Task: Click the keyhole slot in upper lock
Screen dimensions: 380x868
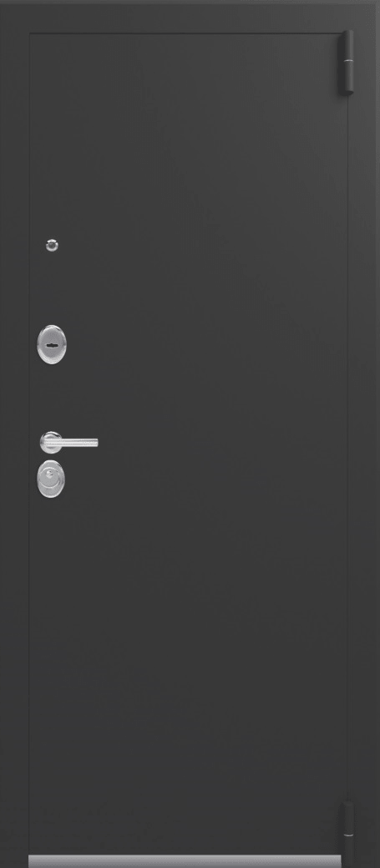Action: pos(52,345)
